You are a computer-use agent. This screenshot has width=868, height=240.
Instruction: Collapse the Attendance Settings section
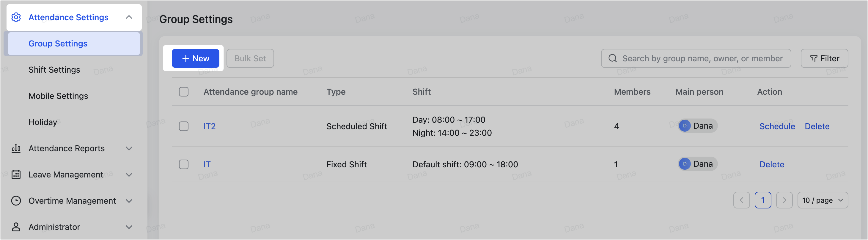click(x=129, y=17)
